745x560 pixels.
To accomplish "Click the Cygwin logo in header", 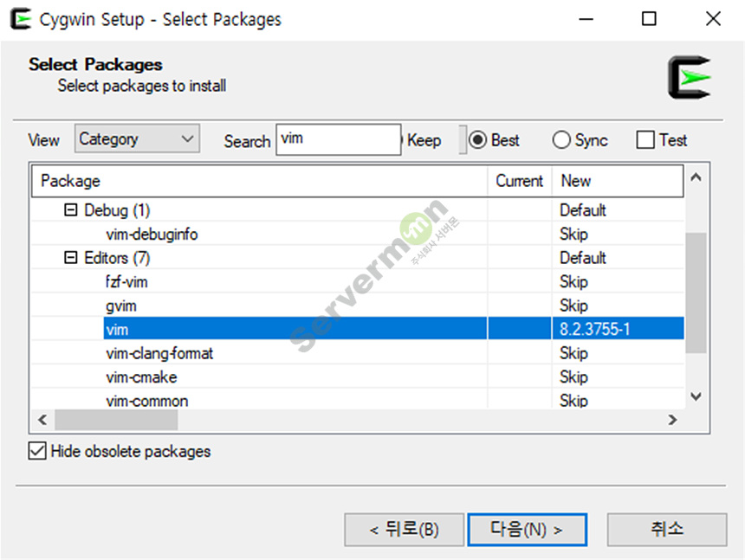I will point(690,77).
